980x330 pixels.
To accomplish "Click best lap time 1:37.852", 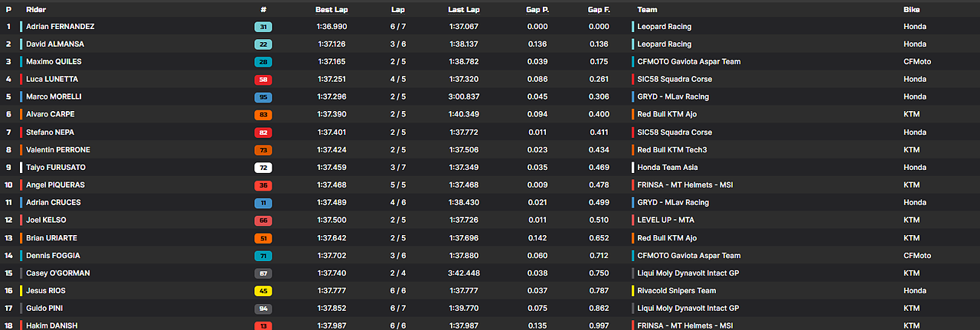I will (331, 309).
